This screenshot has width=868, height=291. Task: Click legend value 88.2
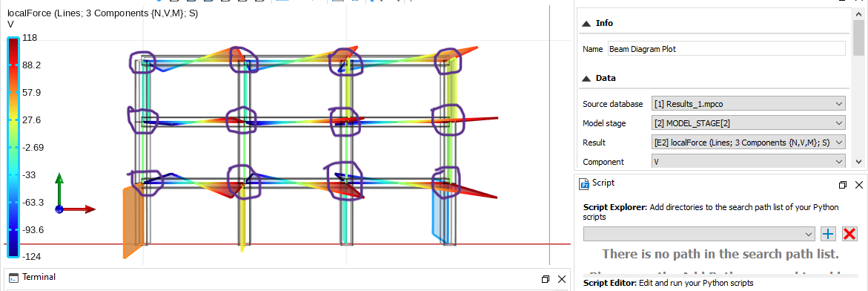pos(31,65)
